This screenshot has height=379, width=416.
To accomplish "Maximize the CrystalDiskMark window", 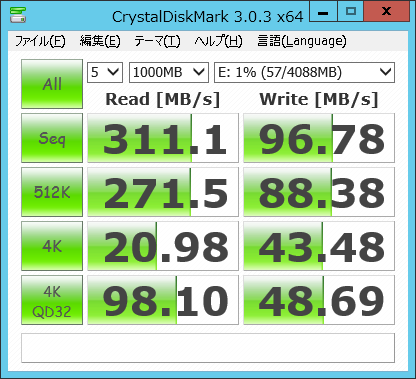I will click(351, 12).
